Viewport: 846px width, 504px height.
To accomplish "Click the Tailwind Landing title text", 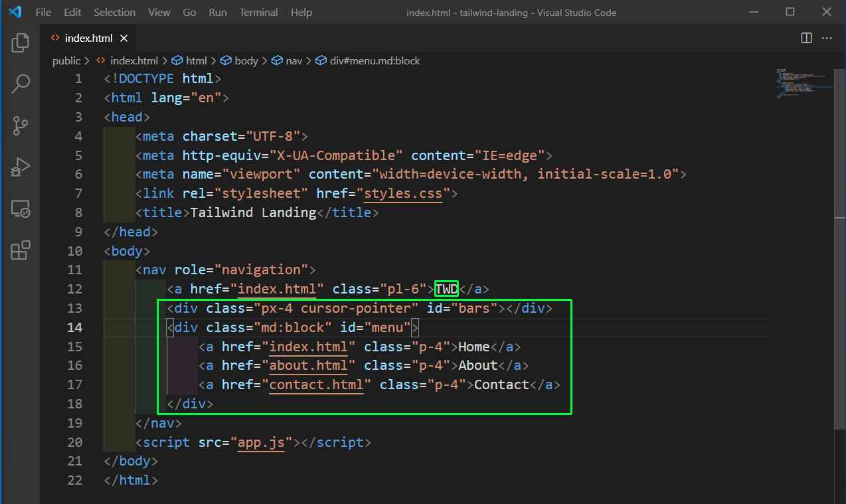I will [x=253, y=212].
